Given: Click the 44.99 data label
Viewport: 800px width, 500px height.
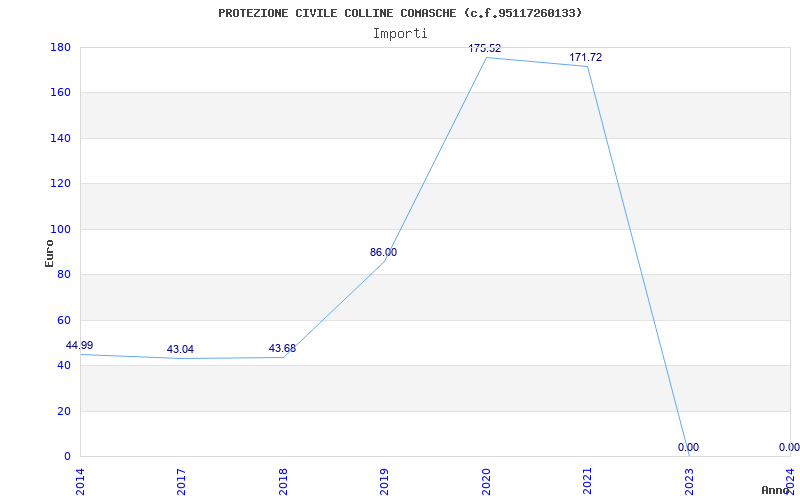Looking at the screenshot, I should pos(80,345).
